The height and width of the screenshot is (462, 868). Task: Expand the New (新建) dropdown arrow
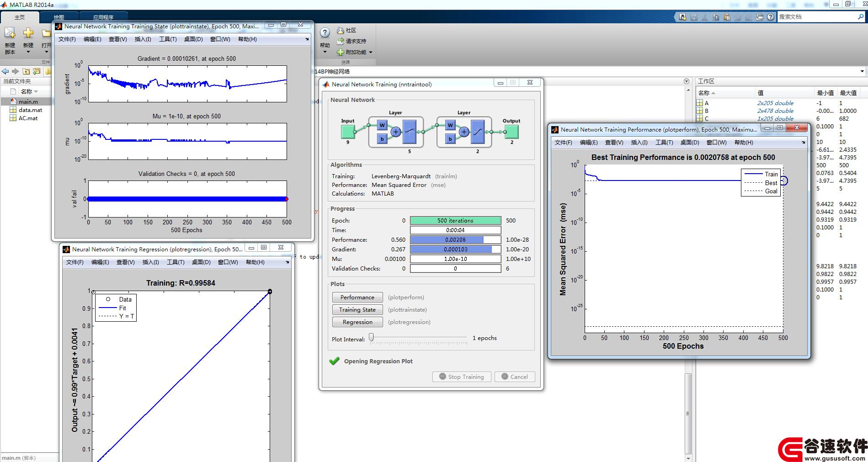point(28,52)
